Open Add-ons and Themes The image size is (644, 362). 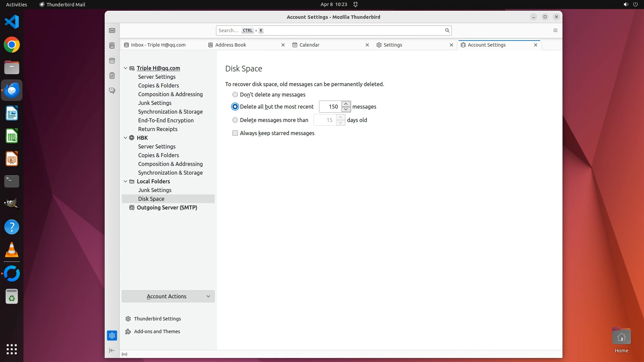(157, 331)
